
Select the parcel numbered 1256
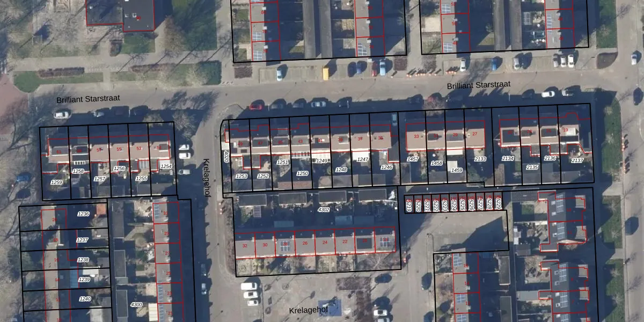point(119,169)
